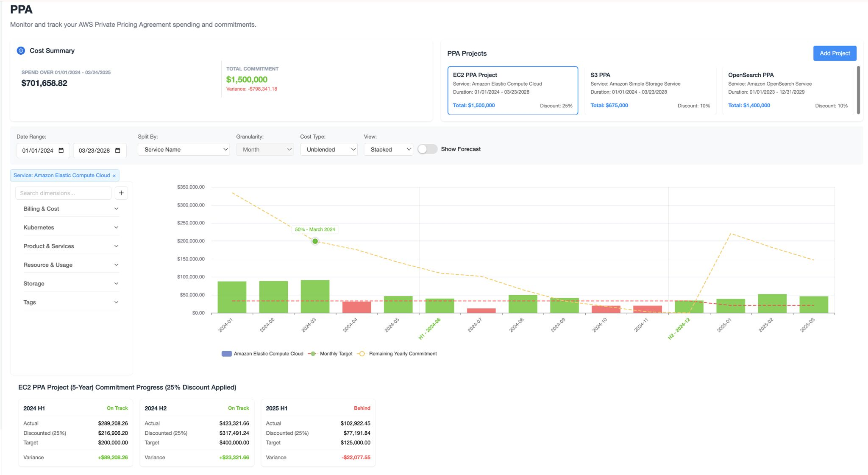Viewport: 868px width, 475px height.
Task: Click the spend value $701,658.82
Action: click(44, 83)
